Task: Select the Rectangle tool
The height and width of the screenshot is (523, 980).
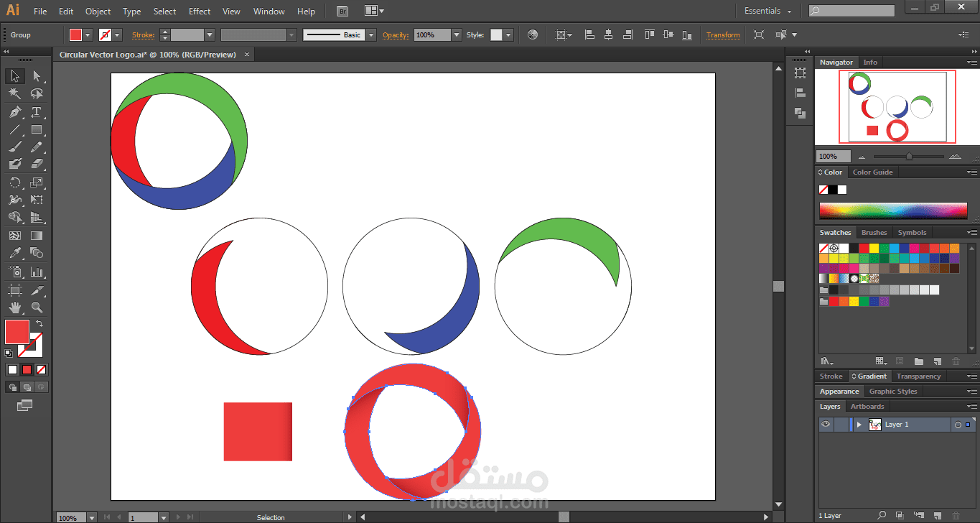Action: point(37,130)
